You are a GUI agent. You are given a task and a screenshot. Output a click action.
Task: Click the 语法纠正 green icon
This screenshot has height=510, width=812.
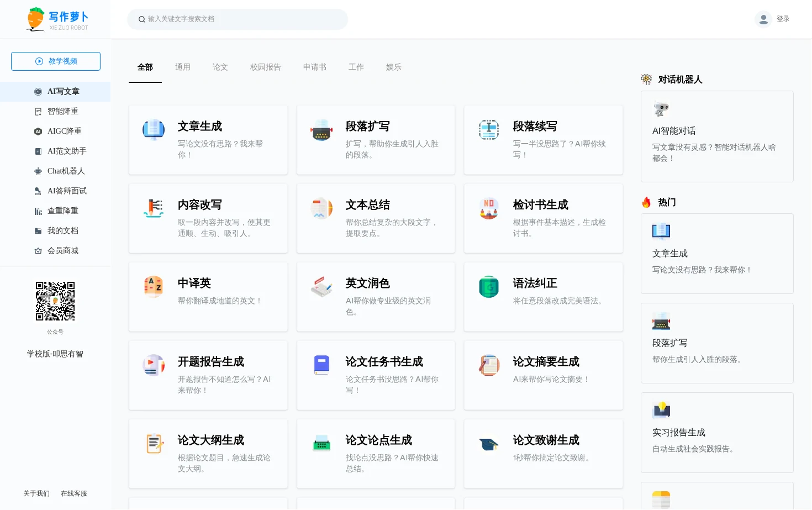[489, 287]
